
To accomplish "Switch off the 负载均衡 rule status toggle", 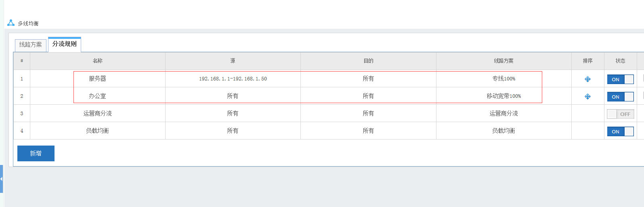I will click(620, 131).
